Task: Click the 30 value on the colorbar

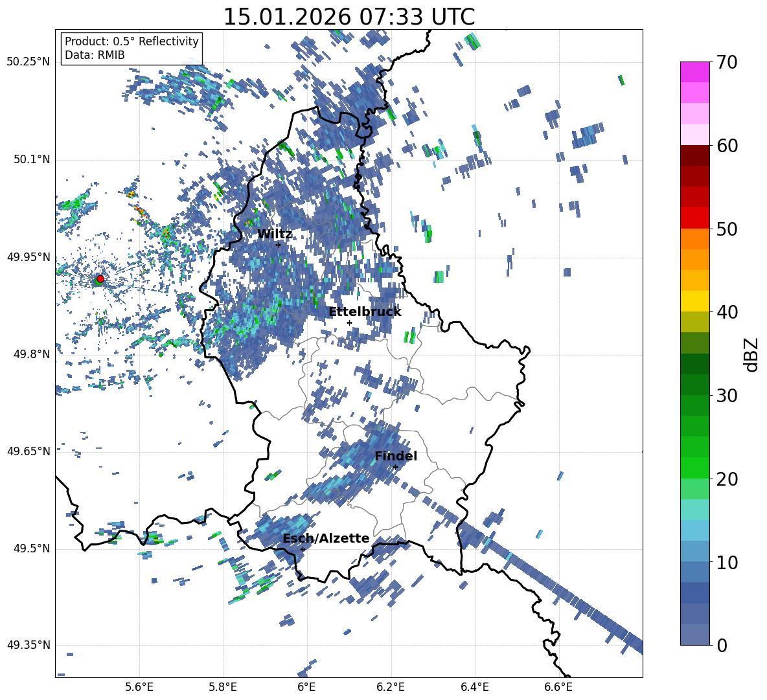Action: point(727,396)
